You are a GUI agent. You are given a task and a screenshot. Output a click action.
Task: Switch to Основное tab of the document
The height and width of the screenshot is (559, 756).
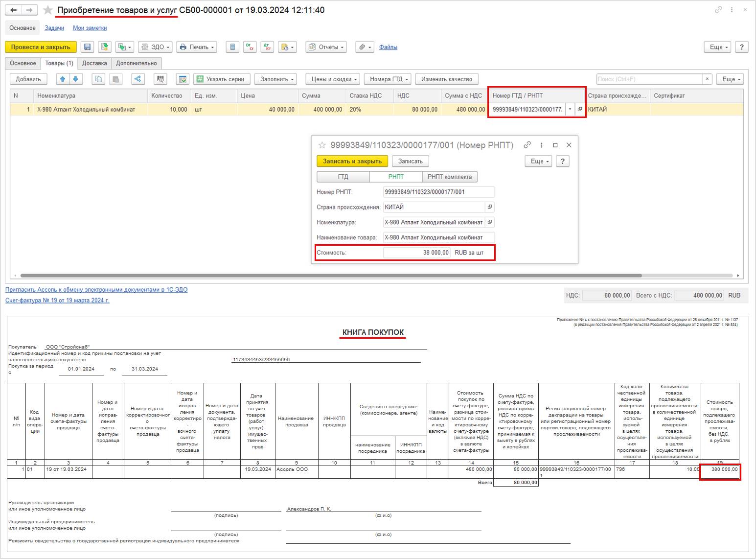23,63
